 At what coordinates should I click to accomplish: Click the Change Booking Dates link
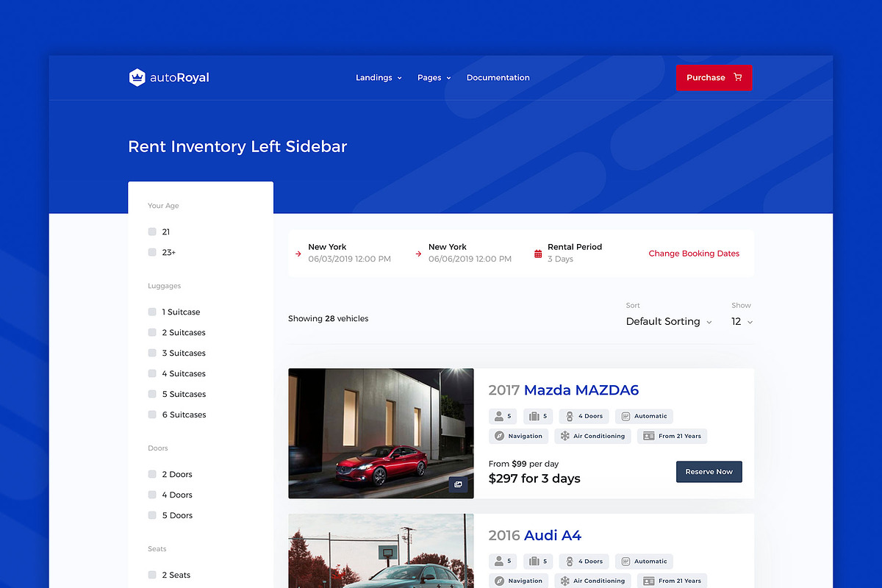click(x=693, y=253)
